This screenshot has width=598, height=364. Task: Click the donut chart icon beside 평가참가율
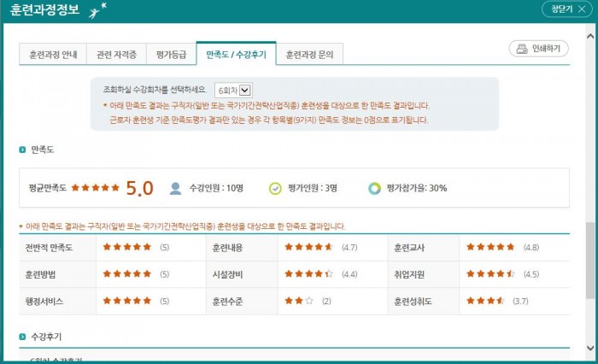coord(374,188)
